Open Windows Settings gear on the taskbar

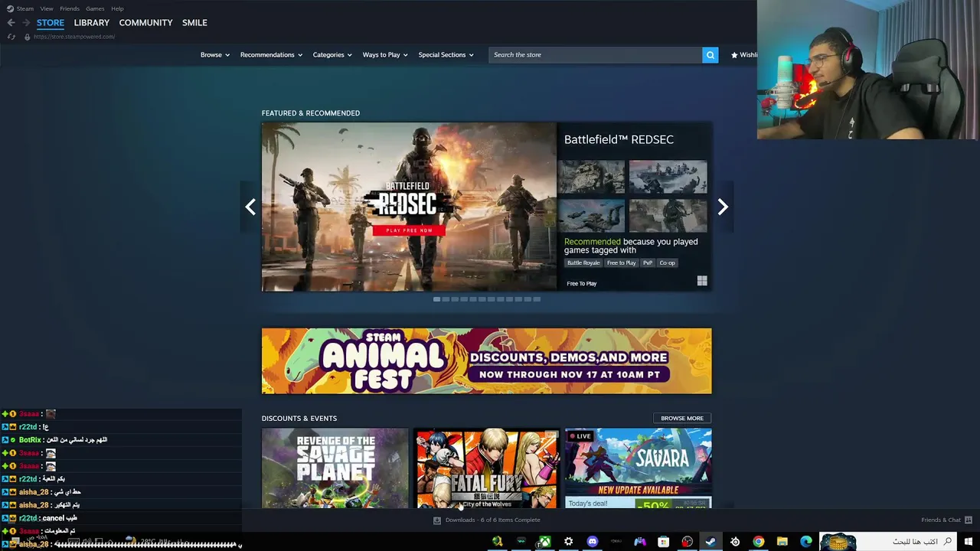point(568,542)
